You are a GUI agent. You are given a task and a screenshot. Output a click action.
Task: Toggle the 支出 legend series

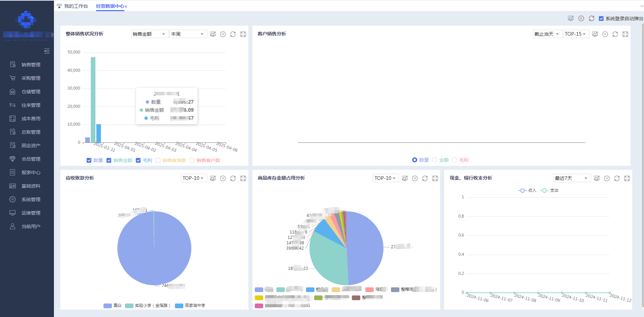(x=549, y=190)
